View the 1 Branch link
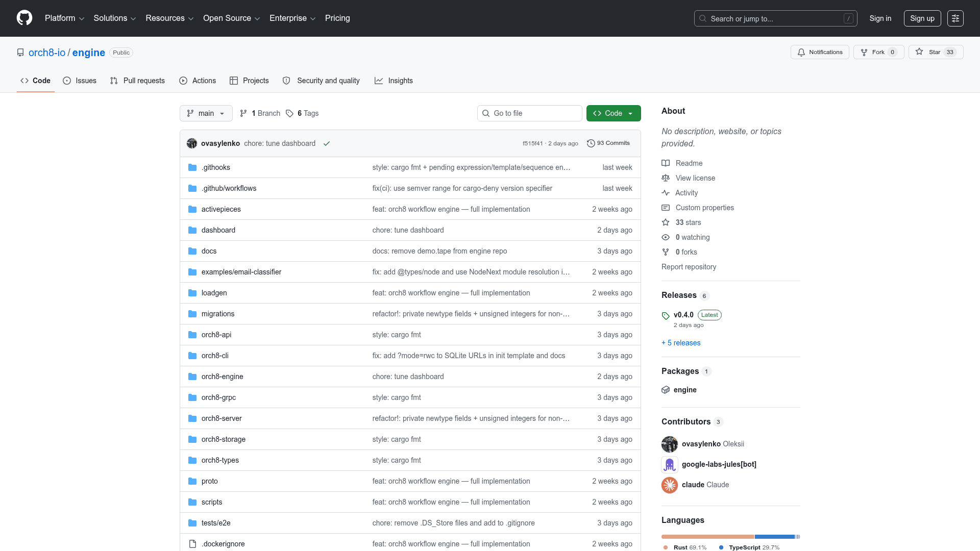 260,113
